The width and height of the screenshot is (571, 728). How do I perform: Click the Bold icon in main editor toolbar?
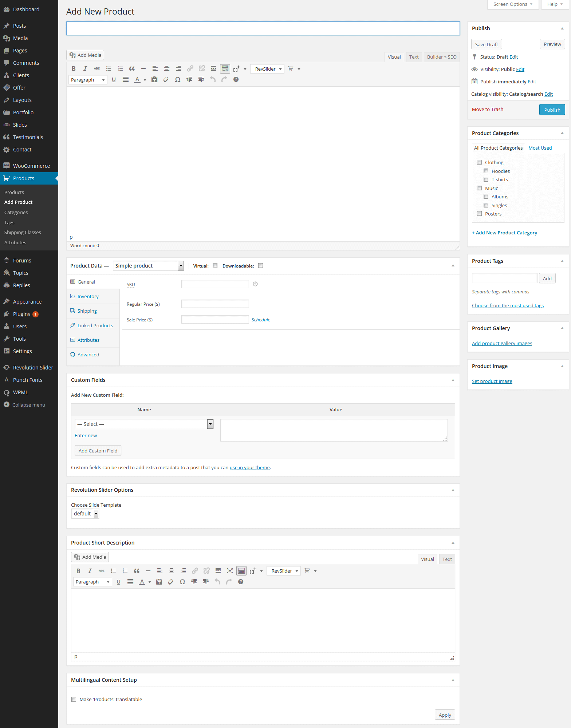(x=74, y=69)
